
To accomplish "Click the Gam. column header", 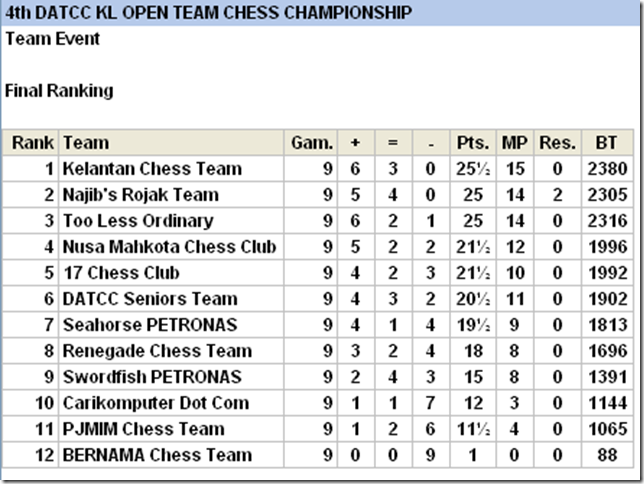I will tap(311, 143).
